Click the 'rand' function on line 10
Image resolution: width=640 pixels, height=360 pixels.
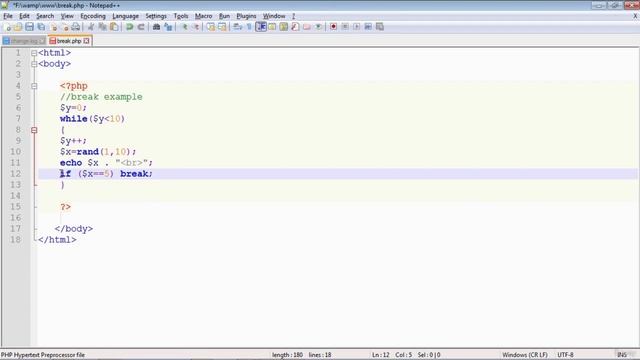[x=88, y=152]
